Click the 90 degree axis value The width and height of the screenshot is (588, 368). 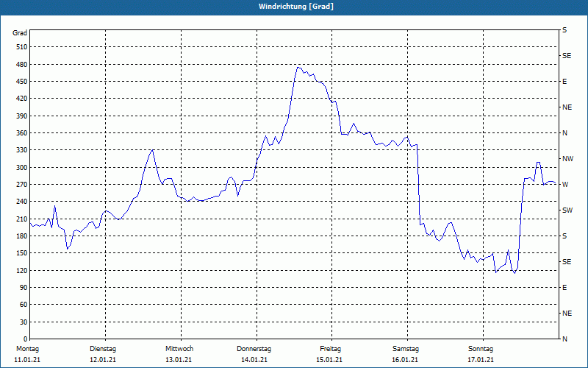(x=24, y=288)
